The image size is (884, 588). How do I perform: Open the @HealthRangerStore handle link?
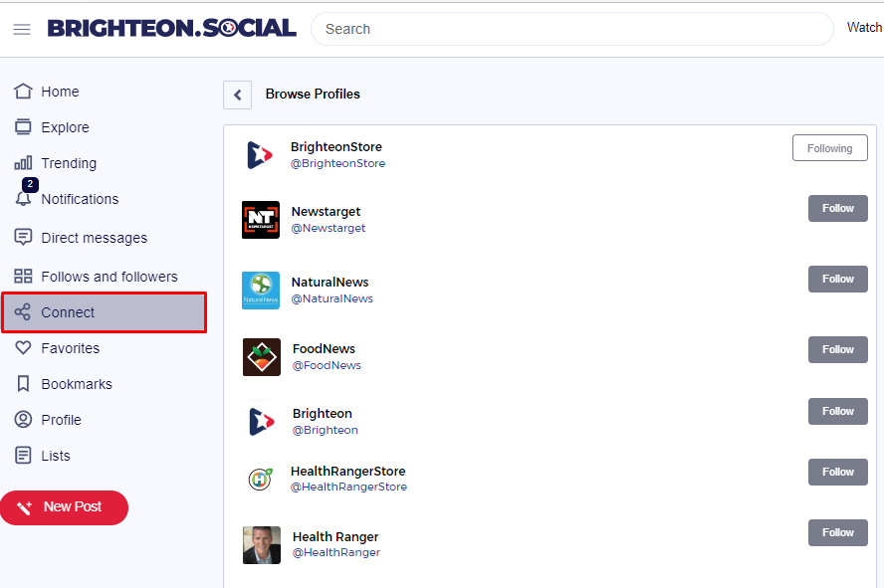(348, 487)
